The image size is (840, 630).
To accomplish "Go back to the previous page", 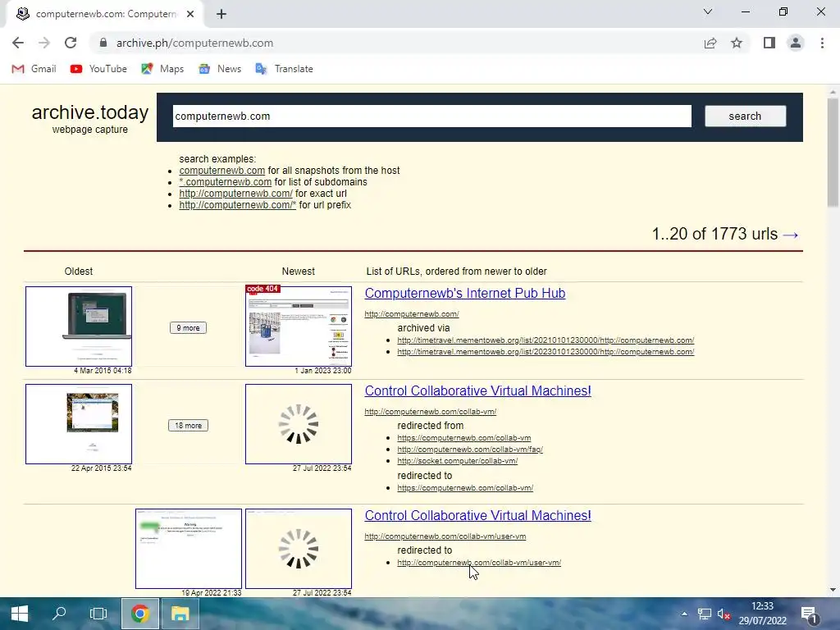I will 18,43.
